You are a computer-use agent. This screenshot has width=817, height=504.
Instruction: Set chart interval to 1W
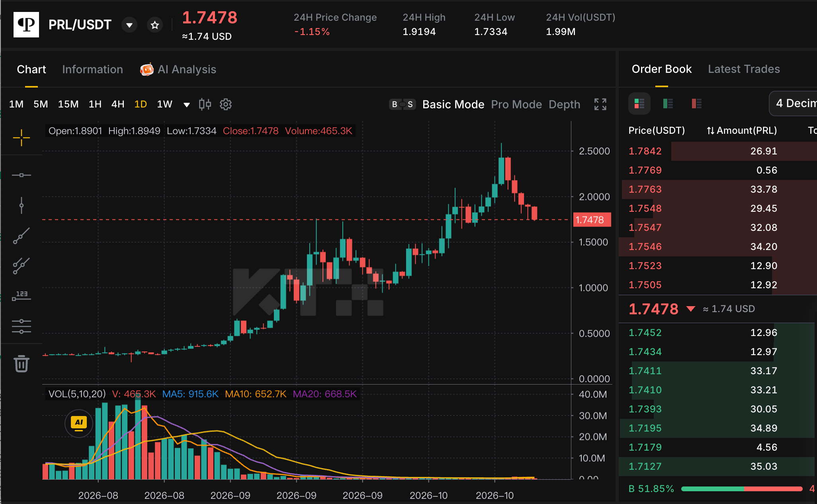(x=165, y=104)
